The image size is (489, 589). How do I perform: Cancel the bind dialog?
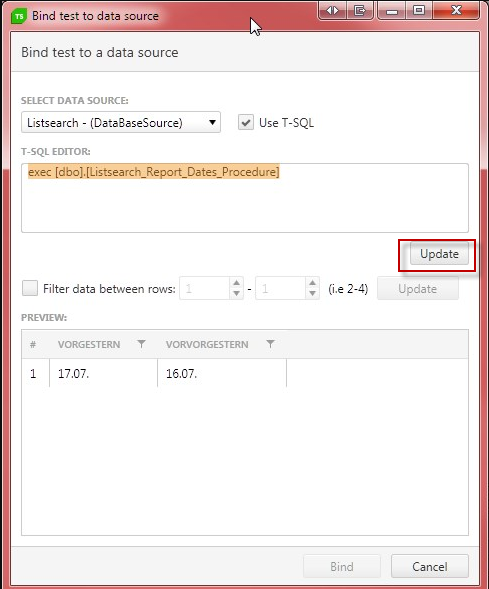(430, 566)
